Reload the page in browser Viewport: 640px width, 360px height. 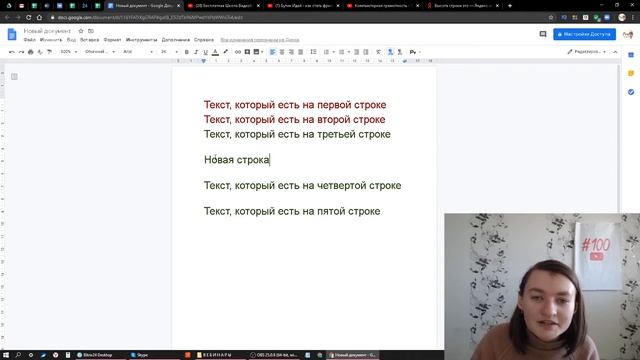coord(29,18)
